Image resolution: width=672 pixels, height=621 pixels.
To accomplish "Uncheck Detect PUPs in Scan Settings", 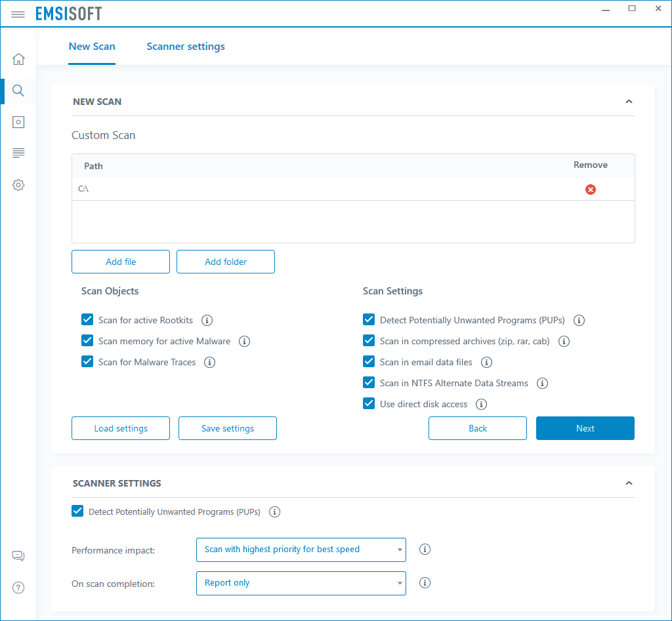I will pos(369,319).
